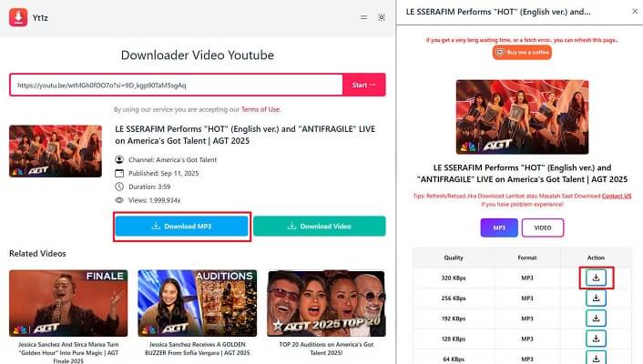Click the Start button
The width and height of the screenshot is (643, 364).
(363, 85)
